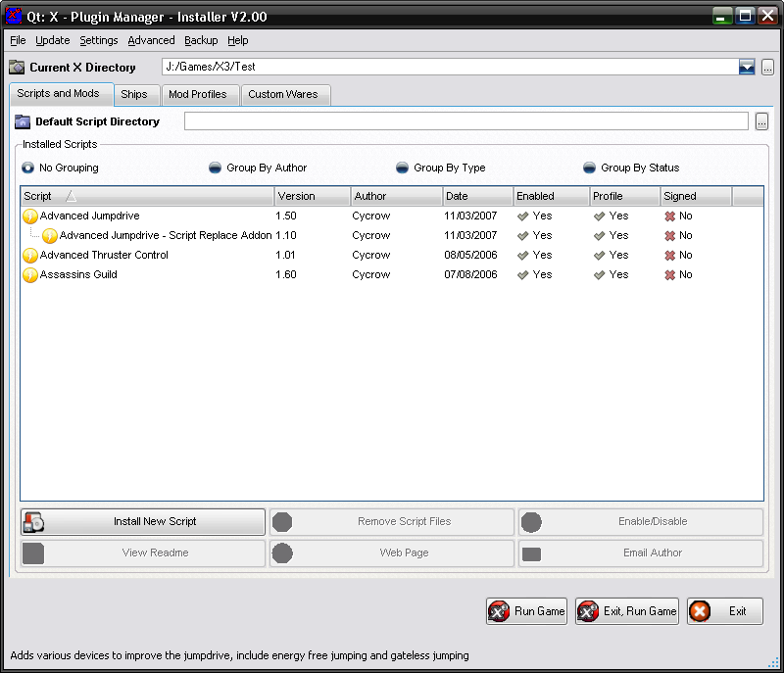The width and height of the screenshot is (784, 673).
Task: Select Group By Author option
Action: coord(215,168)
